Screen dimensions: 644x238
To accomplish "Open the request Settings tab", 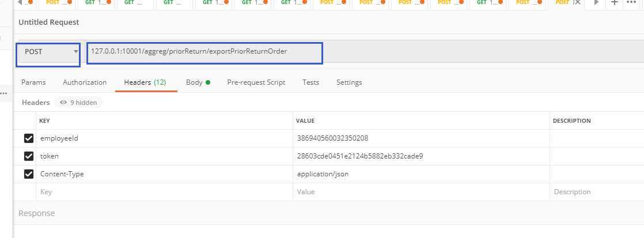I will click(349, 82).
